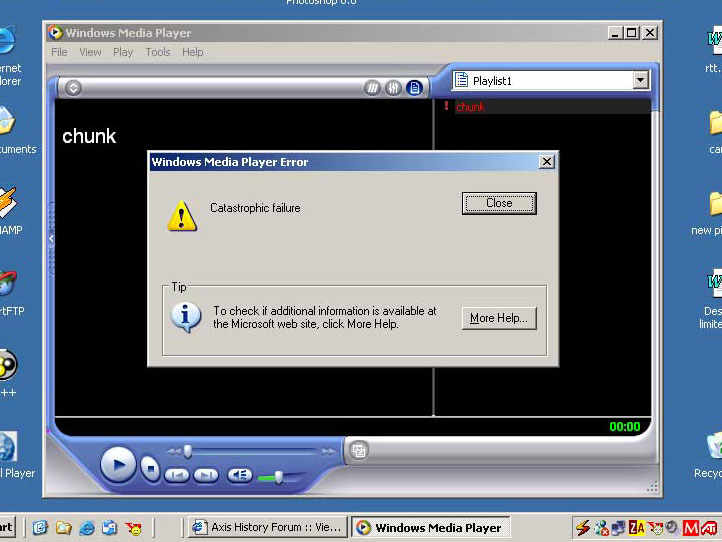Screen dimensions: 722x542
Task: Click the ZA ZoneAlarm tray icon
Action: 637,528
